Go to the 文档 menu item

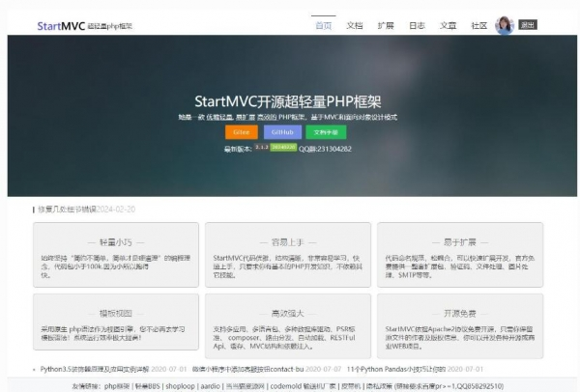(355, 25)
